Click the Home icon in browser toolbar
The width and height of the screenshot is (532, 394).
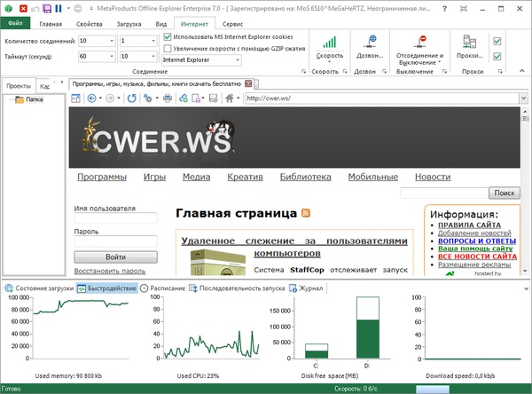point(226,98)
